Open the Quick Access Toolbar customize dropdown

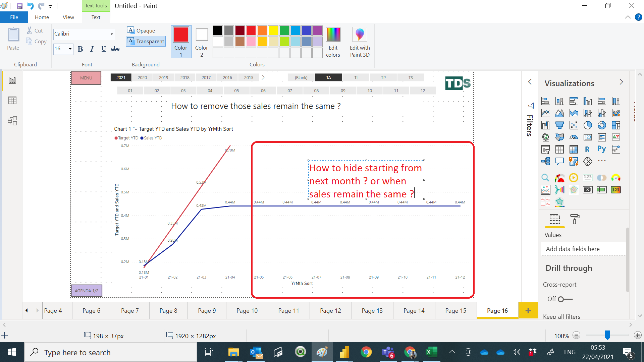(50, 6)
